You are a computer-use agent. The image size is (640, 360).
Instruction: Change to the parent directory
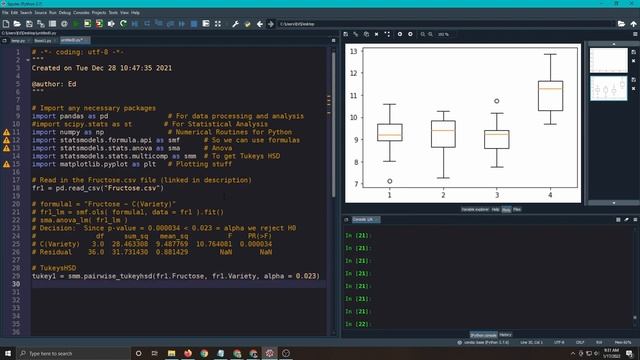(633, 24)
